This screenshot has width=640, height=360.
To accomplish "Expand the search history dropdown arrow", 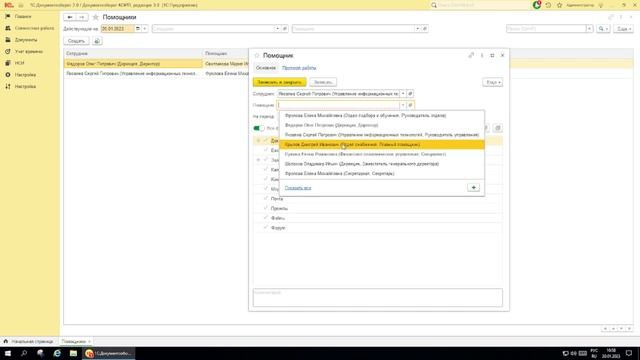I will tap(589, 29).
